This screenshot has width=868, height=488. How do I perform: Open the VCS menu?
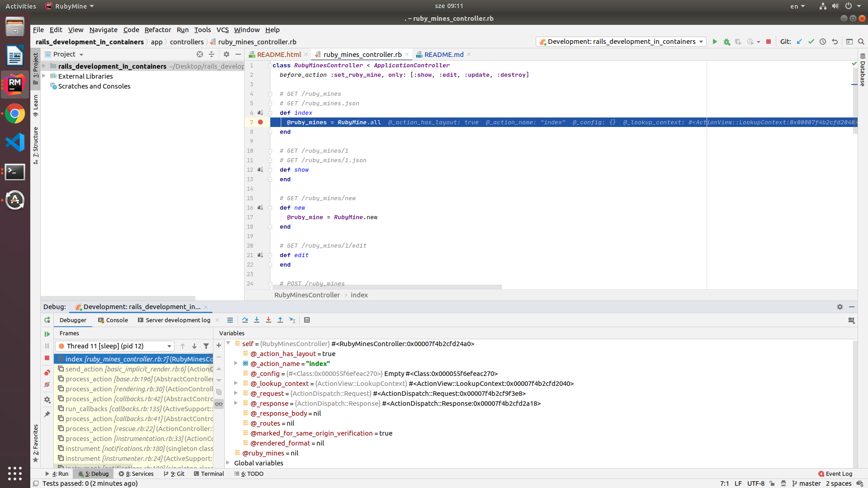(x=222, y=30)
